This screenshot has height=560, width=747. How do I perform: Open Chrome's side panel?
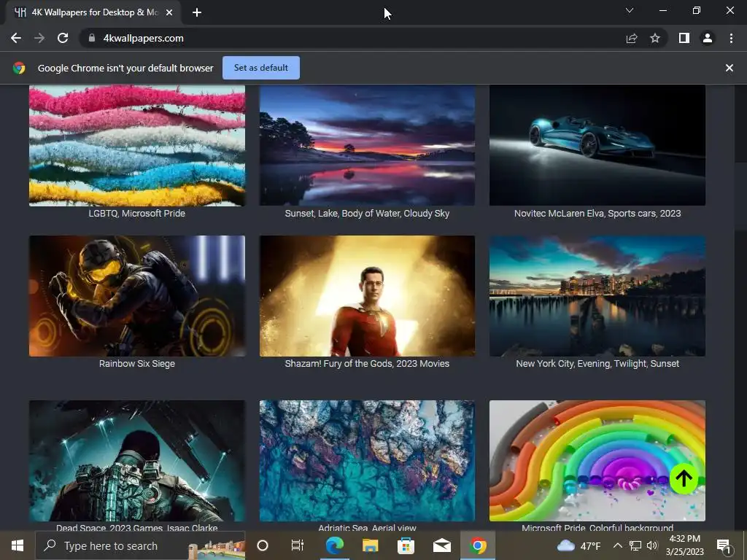coord(684,38)
